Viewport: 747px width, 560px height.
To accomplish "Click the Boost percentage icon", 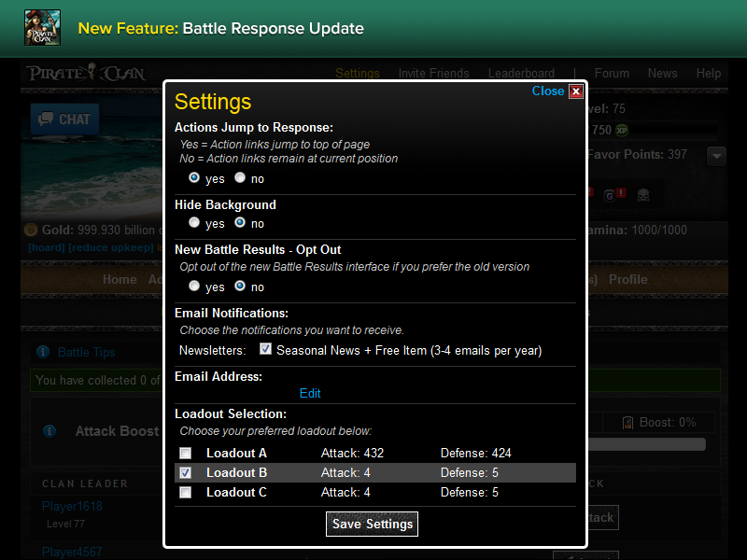I will pyautogui.click(x=627, y=423).
